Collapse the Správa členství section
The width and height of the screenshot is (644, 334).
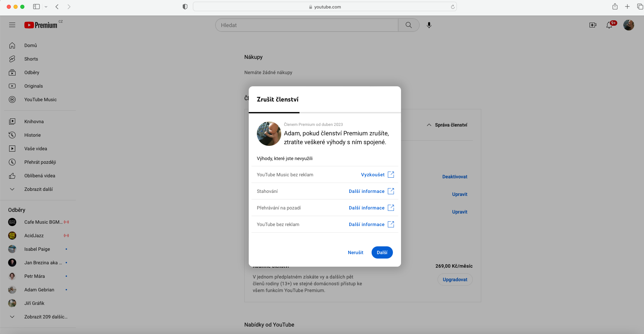pos(447,125)
